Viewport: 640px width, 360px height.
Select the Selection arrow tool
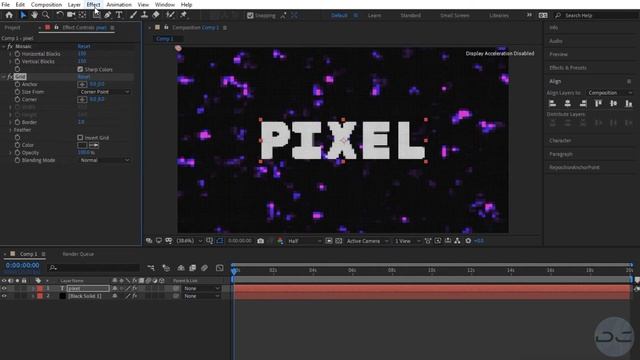23,15
